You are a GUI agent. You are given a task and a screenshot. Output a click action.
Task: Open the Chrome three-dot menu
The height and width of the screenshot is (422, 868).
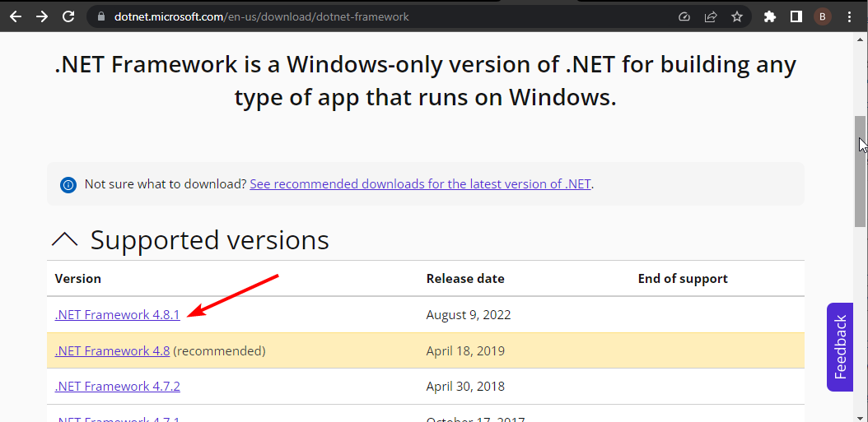[849, 16]
